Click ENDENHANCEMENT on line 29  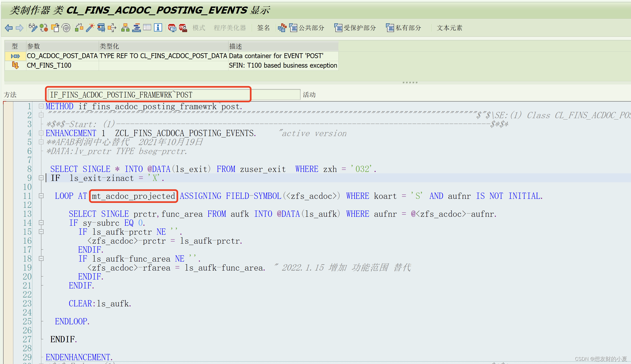pyautogui.click(x=79, y=357)
